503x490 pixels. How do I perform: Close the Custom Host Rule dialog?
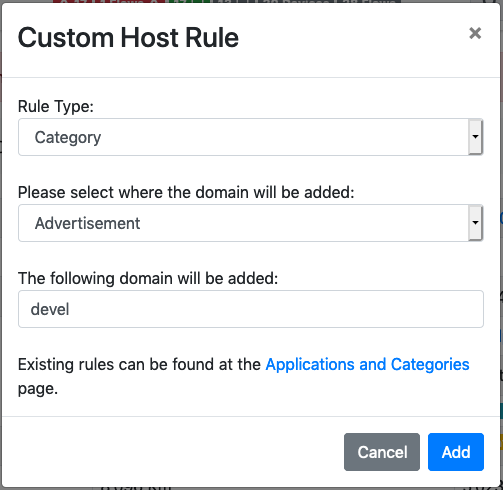click(x=475, y=33)
